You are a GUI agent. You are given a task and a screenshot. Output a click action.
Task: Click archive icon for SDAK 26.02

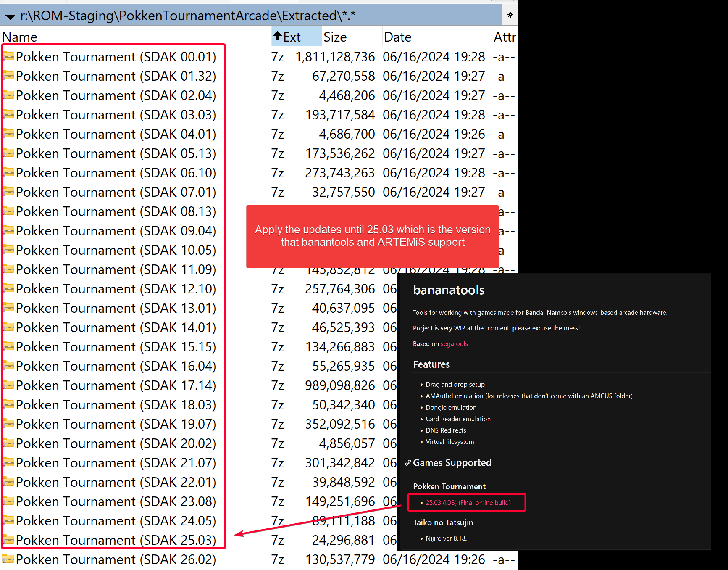click(9, 559)
